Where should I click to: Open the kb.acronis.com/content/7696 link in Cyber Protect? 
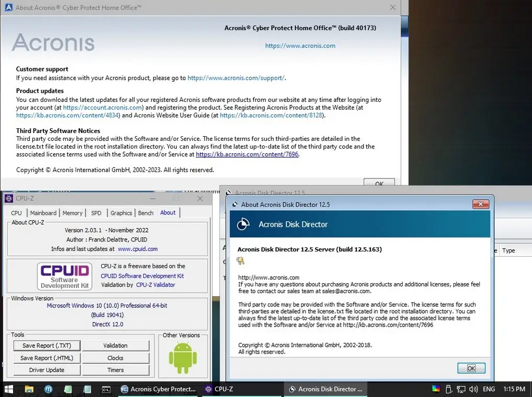tap(247, 154)
